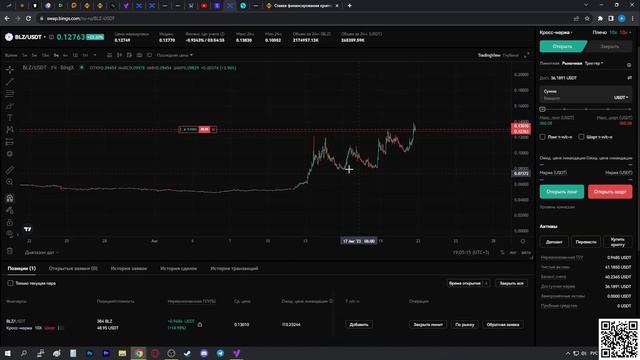Click the 'Обратная заявка' button
This screenshot has width=640, height=360.
(503, 325)
